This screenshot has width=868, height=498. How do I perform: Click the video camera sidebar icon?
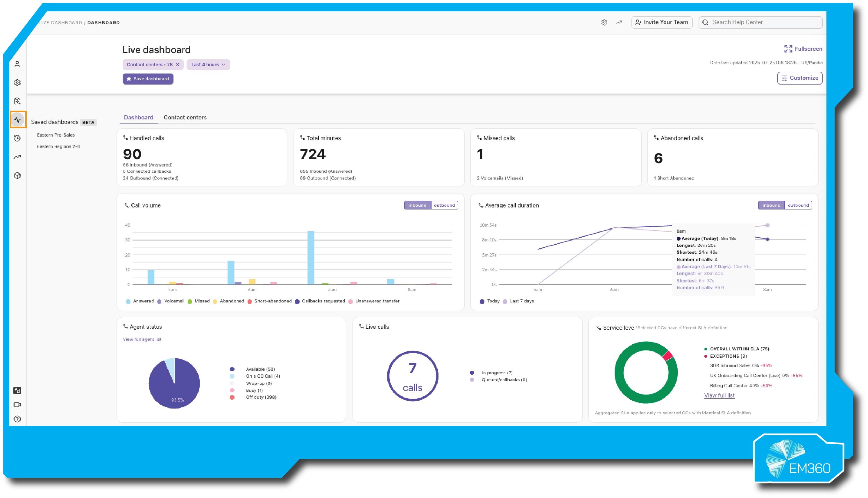17,405
